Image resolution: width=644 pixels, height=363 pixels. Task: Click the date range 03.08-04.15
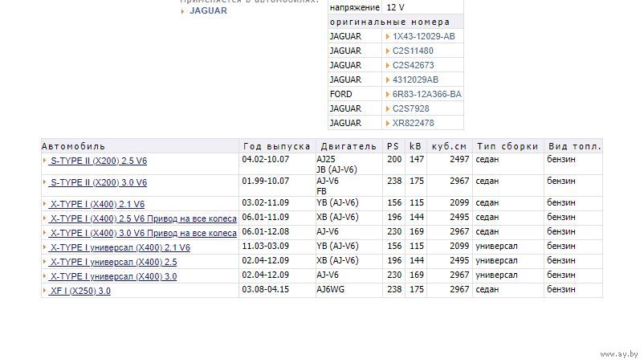pos(265,289)
